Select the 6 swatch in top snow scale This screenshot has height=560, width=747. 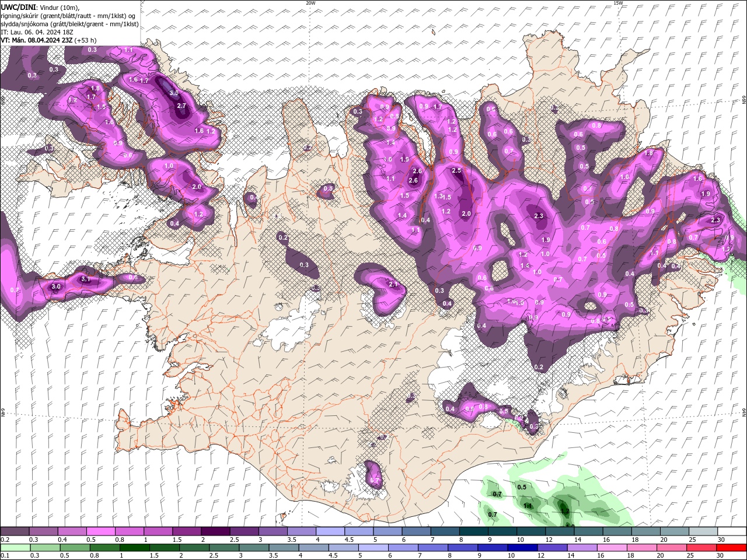[x=417, y=531]
